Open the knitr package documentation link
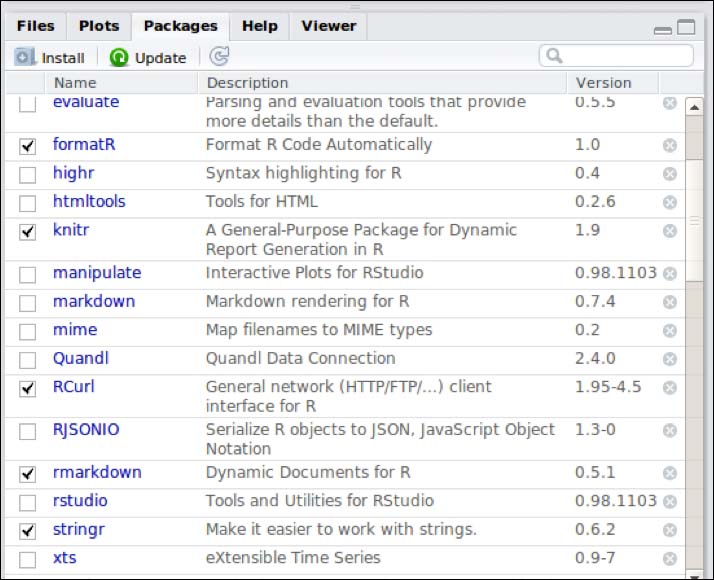Screen dimensions: 714x580 pyautogui.click(x=71, y=230)
